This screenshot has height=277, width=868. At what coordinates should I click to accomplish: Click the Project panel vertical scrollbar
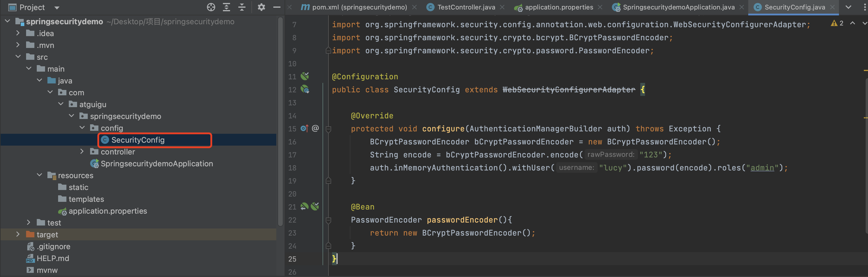280,121
